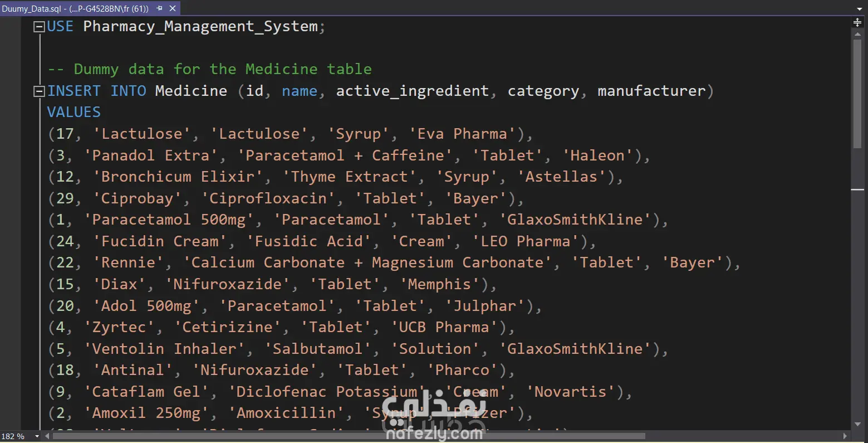The height and width of the screenshot is (443, 868).
Task: Click the 'Bronchicum Elixir' medicine name
Action: 178,177
